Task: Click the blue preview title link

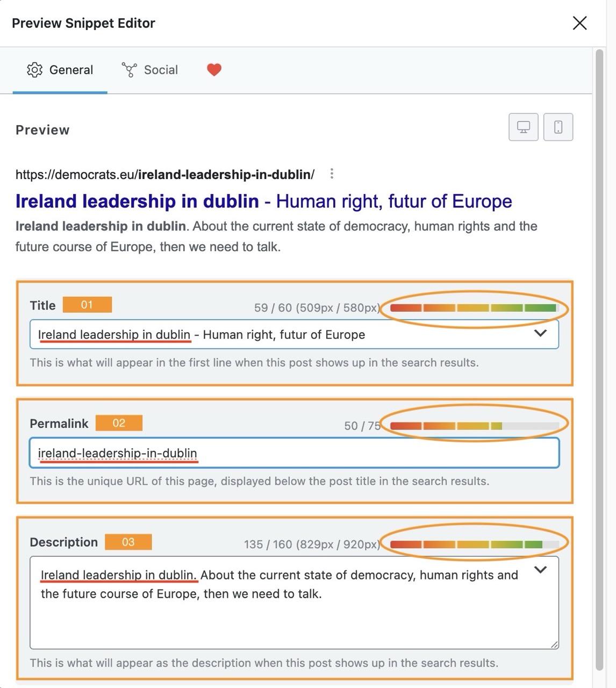Action: (x=263, y=202)
